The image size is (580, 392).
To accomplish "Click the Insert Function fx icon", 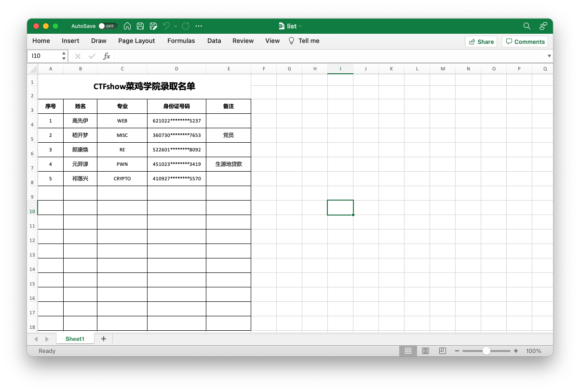I will [x=107, y=56].
